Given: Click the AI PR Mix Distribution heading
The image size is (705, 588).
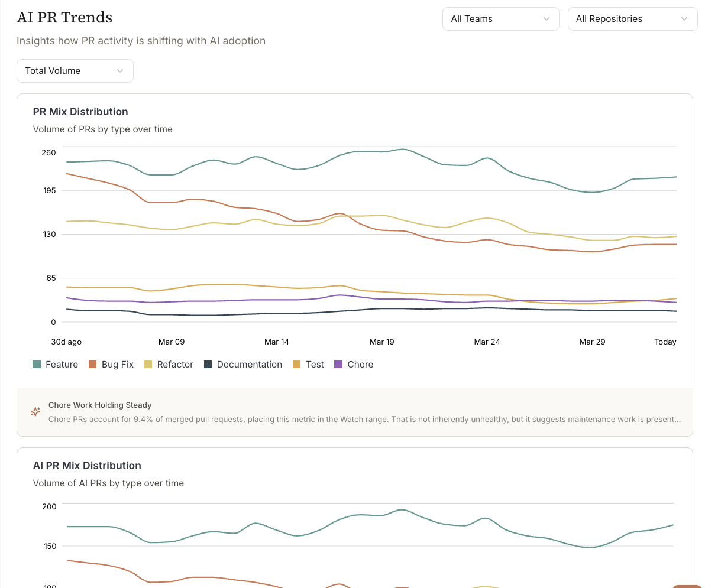Looking at the screenshot, I should (87, 465).
